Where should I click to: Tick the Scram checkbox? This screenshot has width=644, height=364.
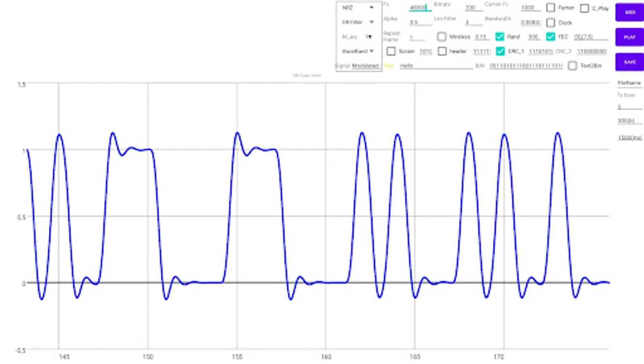[x=391, y=51]
